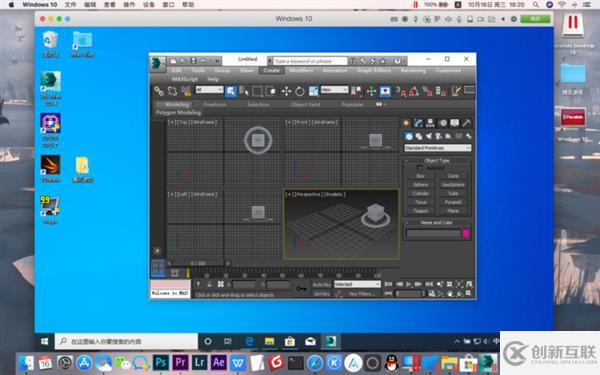
Task: Open the Modifiers menu
Action: (x=301, y=70)
